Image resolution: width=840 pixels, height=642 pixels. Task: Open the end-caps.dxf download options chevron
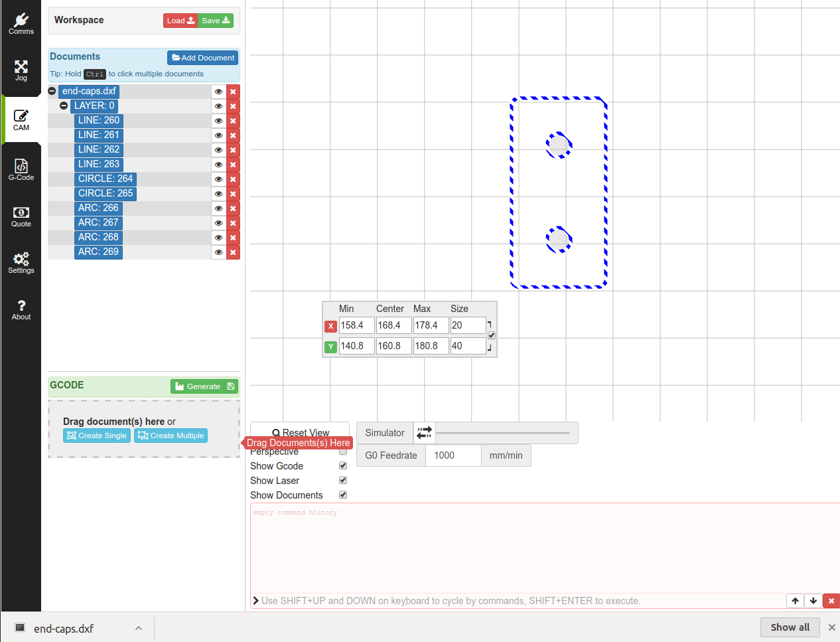pos(139,628)
